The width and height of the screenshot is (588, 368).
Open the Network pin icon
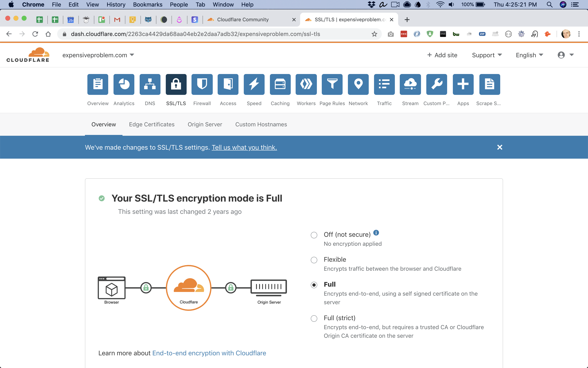click(x=358, y=84)
